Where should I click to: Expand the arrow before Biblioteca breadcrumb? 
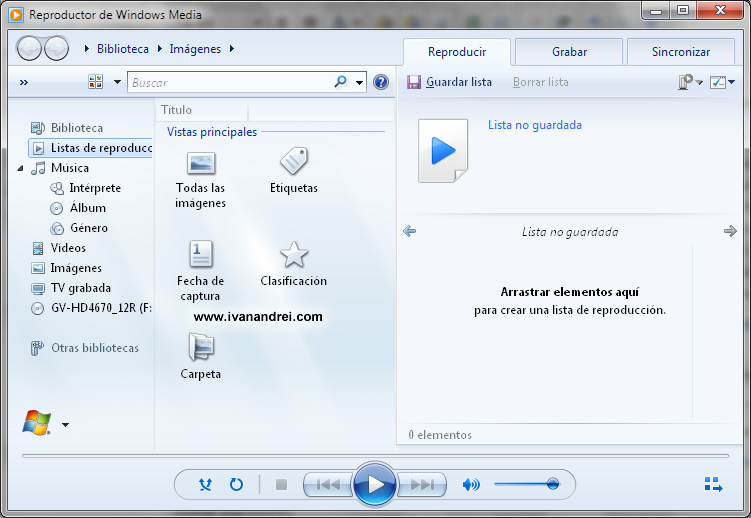[x=87, y=48]
